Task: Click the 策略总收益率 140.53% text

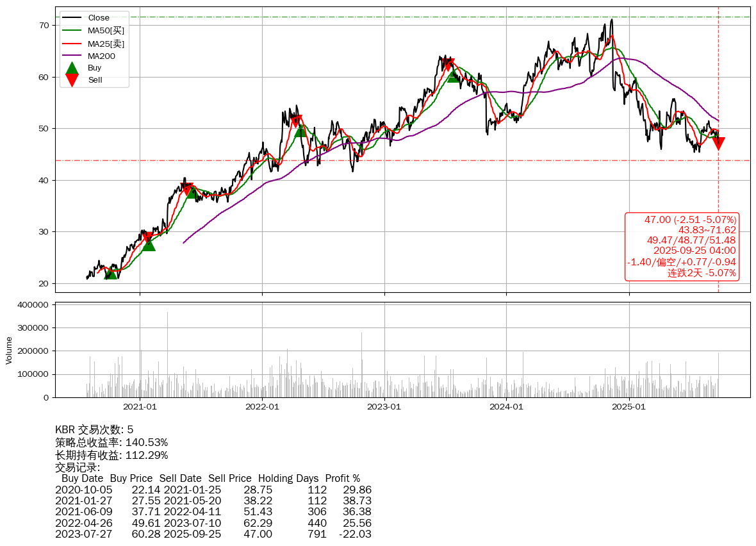Action: (111, 443)
